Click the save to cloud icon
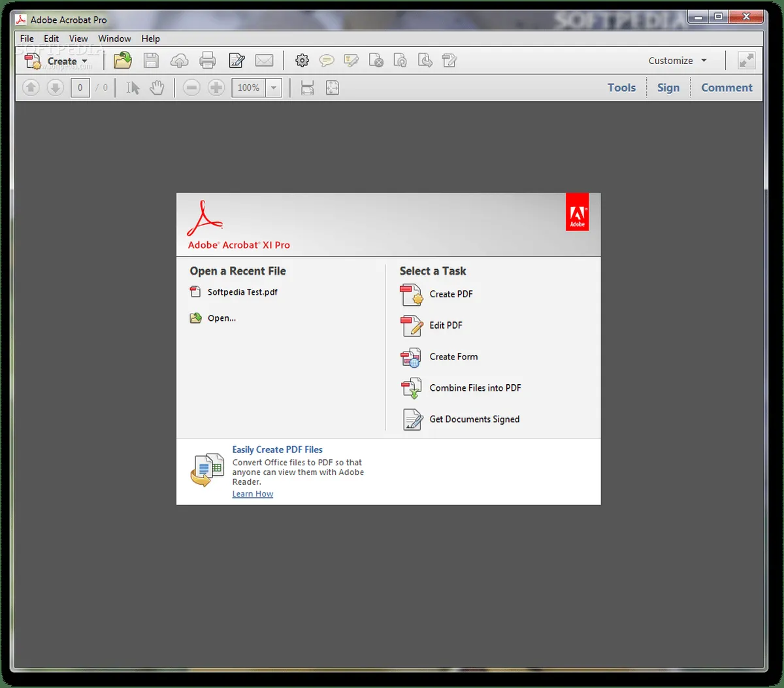 point(179,61)
